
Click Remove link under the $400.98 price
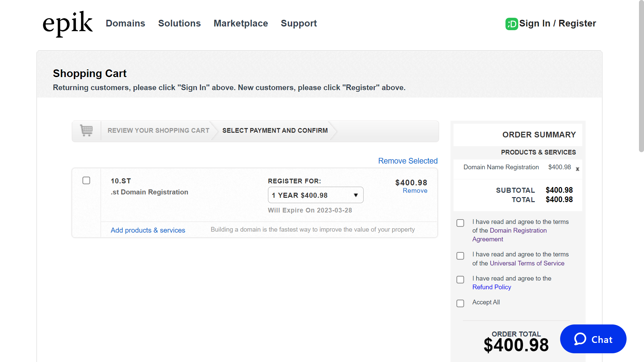click(415, 191)
